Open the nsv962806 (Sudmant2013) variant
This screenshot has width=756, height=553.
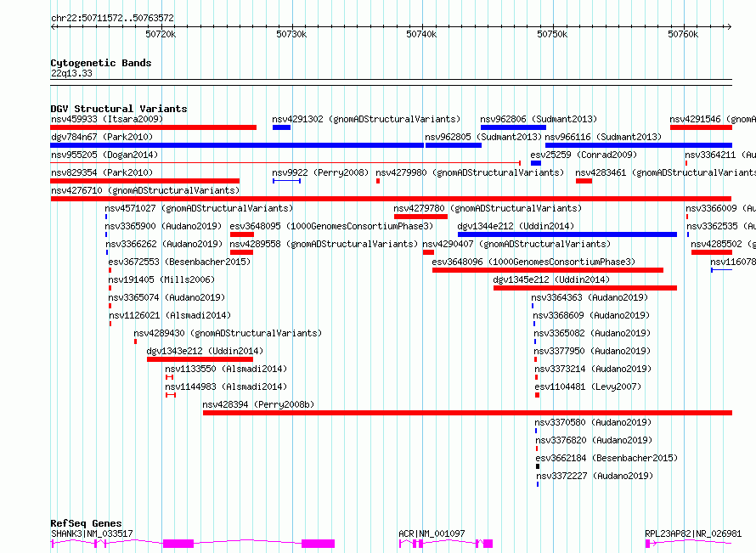tap(539, 119)
